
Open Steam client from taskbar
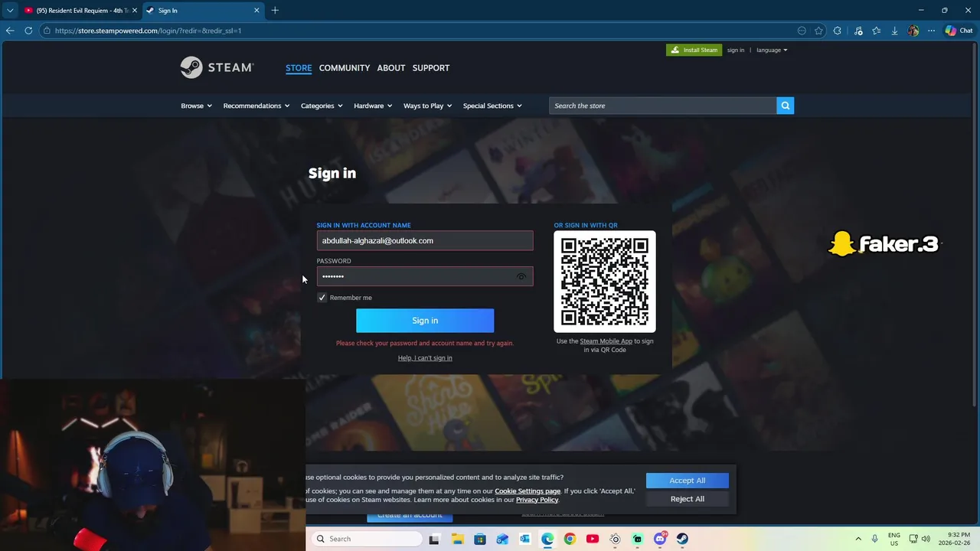click(682, 539)
